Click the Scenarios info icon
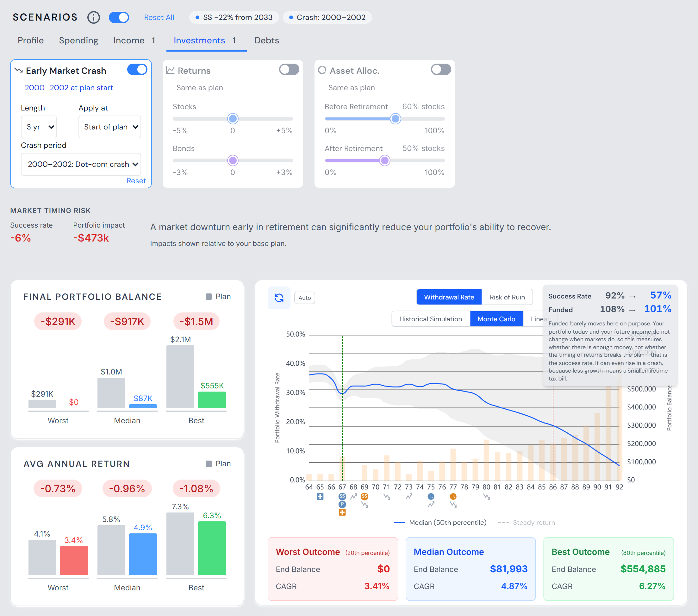This screenshot has width=698, height=616. [94, 17]
